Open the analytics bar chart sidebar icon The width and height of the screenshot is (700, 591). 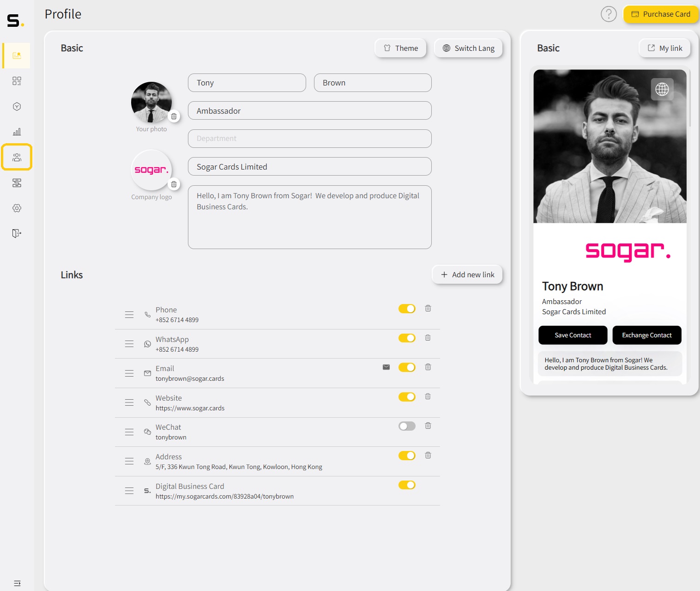click(17, 132)
